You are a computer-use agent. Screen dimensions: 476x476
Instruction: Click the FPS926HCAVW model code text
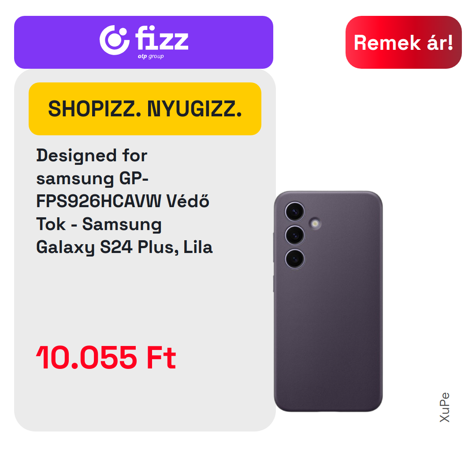pos(99,201)
